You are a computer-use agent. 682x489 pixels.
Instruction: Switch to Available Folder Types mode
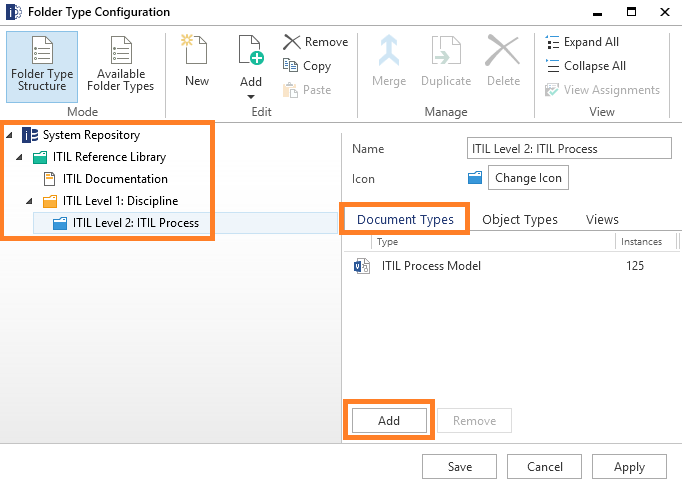pos(120,67)
